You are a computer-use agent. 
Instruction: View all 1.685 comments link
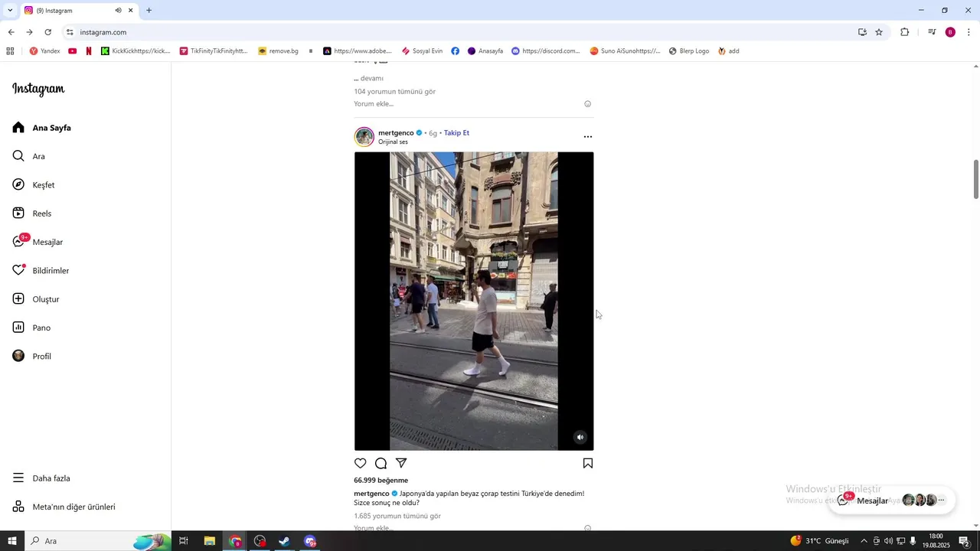click(x=397, y=517)
